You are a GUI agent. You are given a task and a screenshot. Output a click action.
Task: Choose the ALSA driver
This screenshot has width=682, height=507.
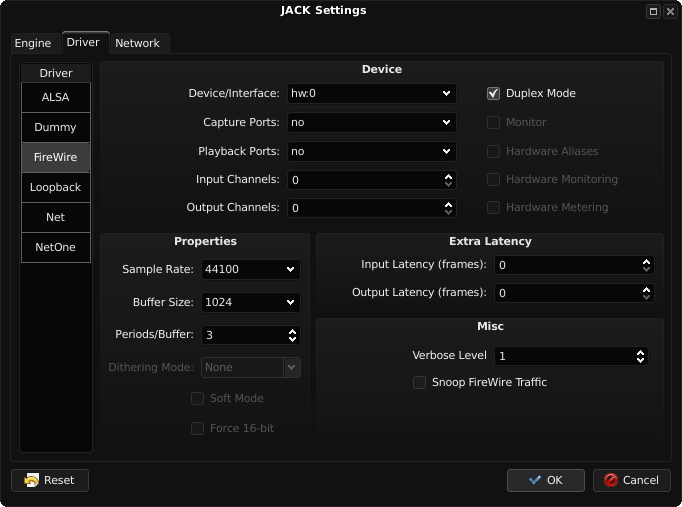coord(56,97)
